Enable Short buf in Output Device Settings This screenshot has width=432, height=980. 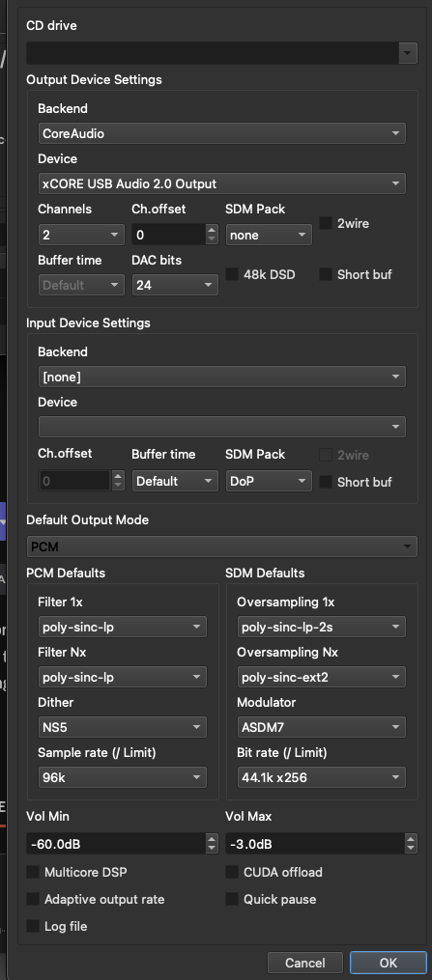pos(326,274)
